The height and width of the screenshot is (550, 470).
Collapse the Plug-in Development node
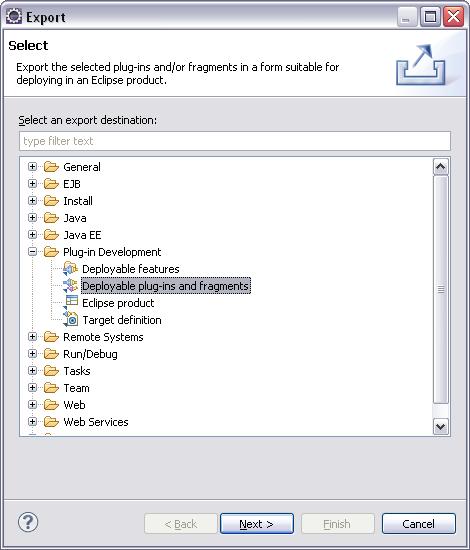tap(32, 252)
